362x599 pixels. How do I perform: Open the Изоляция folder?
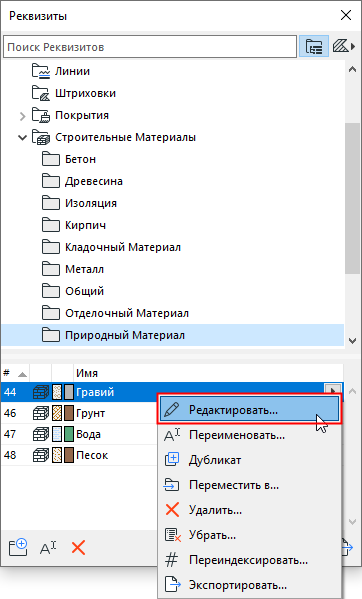tap(90, 203)
